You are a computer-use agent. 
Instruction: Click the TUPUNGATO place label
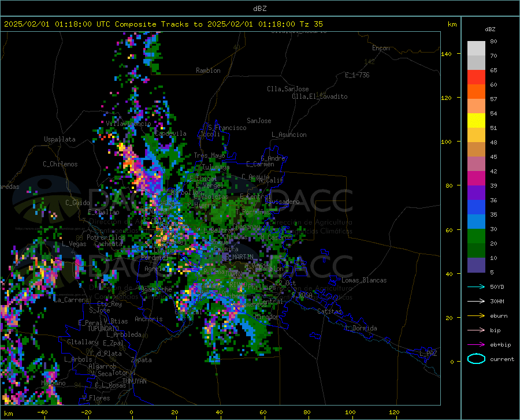coord(103,329)
